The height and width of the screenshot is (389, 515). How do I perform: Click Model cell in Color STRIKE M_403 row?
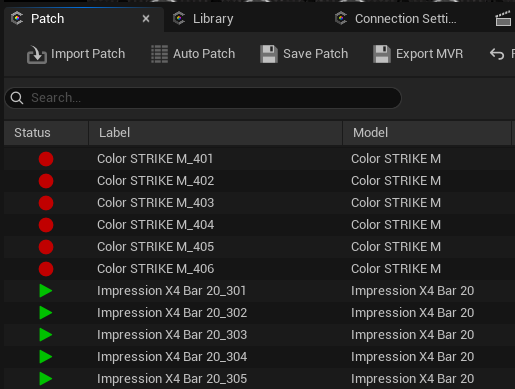point(396,203)
